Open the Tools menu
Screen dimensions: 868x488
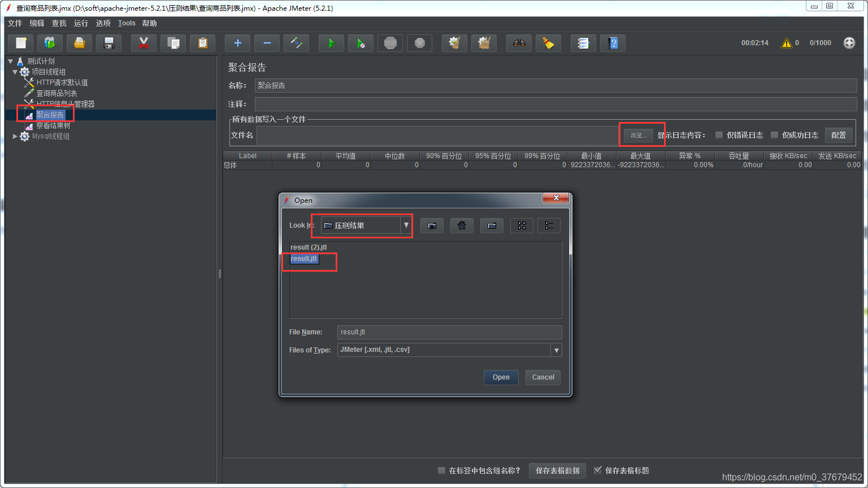(127, 23)
